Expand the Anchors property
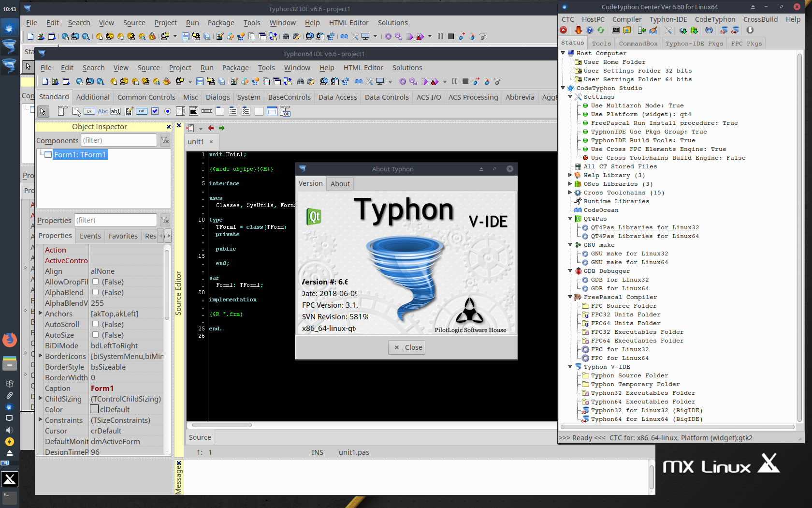Viewport: 812px width, 508px height. point(41,314)
